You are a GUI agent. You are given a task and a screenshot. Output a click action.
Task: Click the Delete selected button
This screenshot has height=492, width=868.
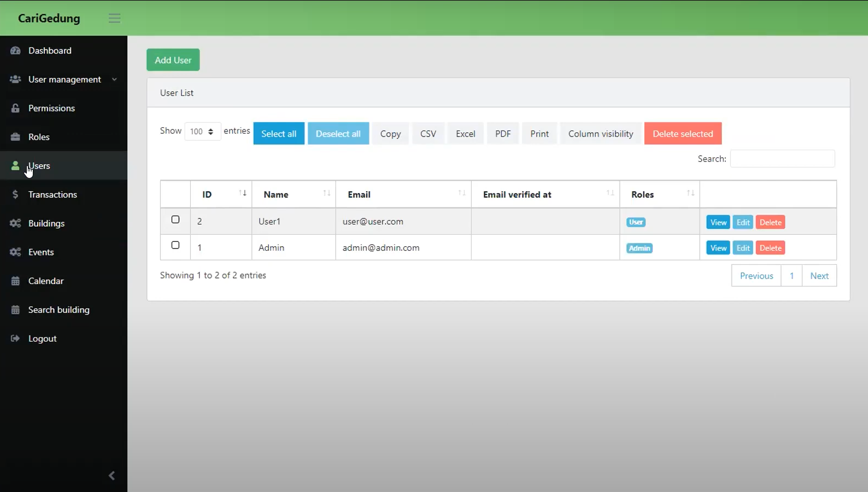pos(683,134)
